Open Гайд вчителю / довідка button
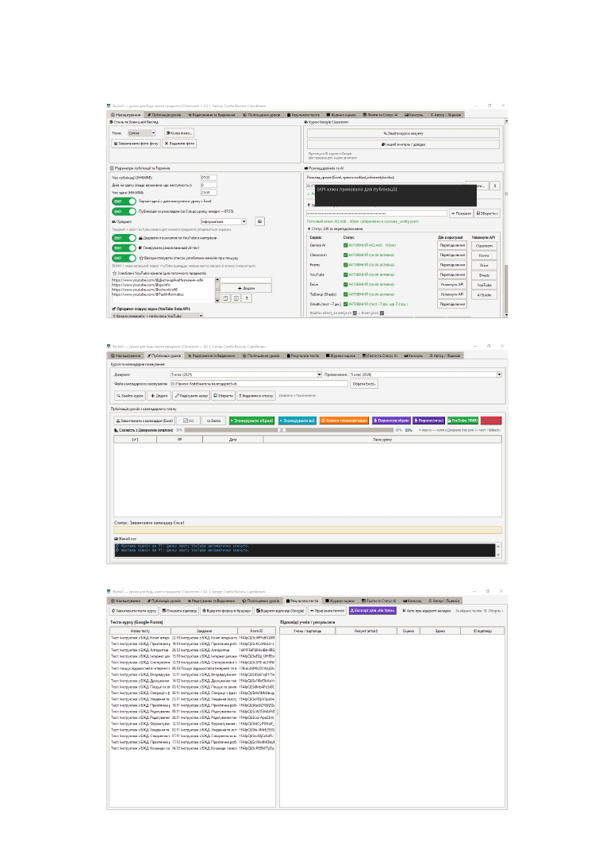This screenshot has height=868, width=614. click(403, 144)
